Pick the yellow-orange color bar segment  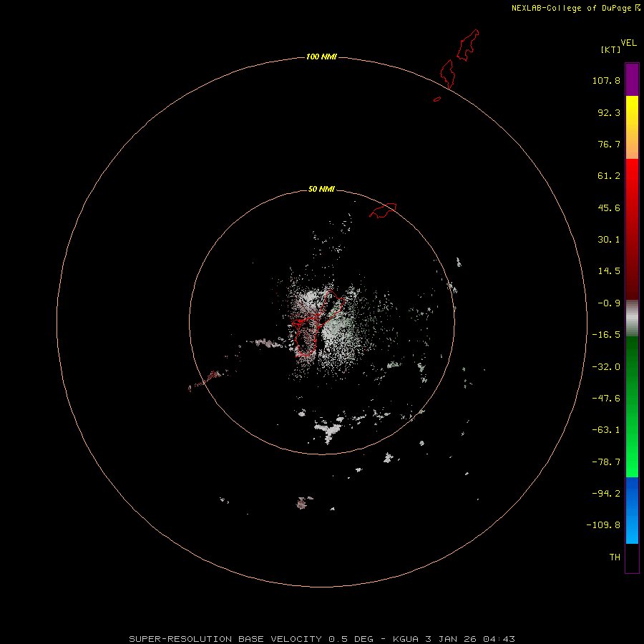[x=632, y=127]
